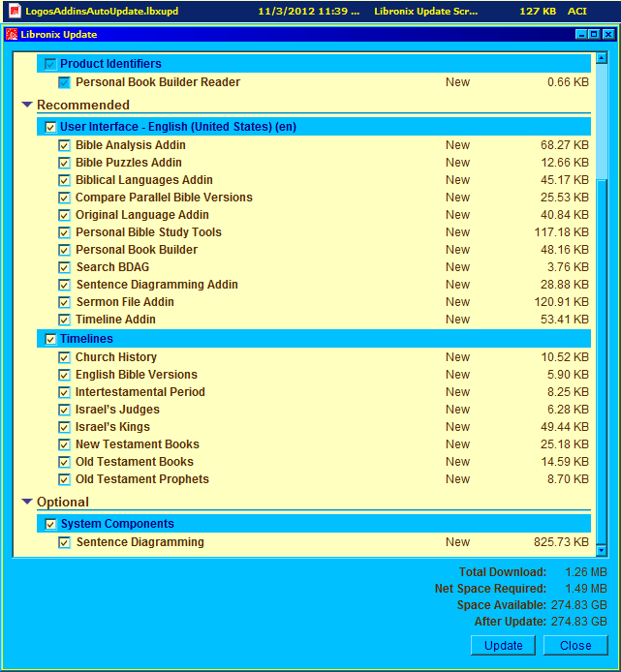Toggle Personal Book Builder Reader checkbox
621x672 pixels.
point(64,82)
